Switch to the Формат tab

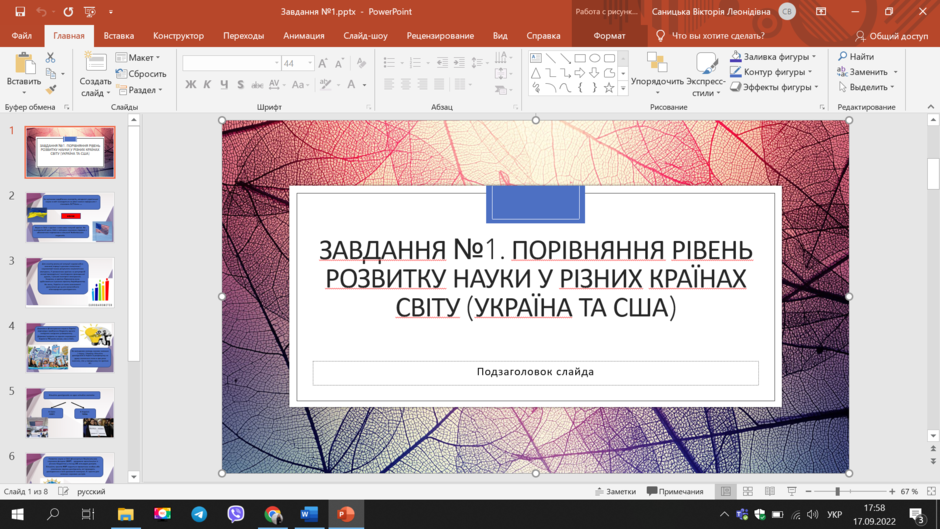coord(609,35)
